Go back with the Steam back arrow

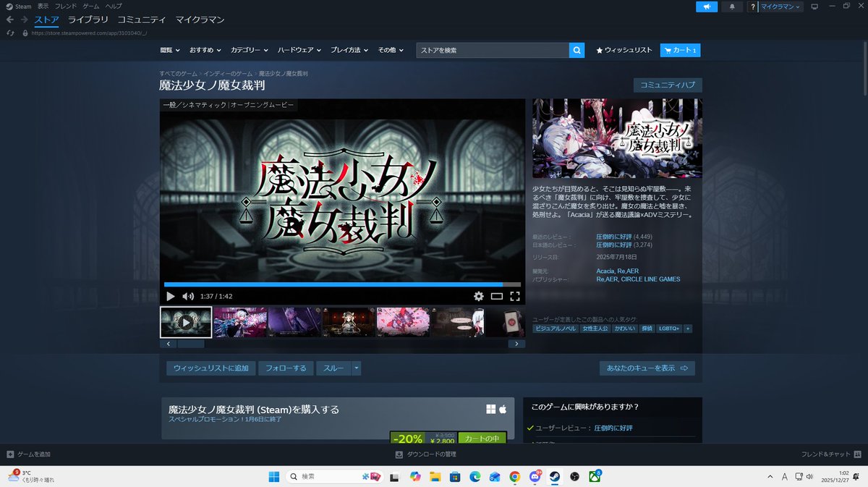tap(10, 20)
